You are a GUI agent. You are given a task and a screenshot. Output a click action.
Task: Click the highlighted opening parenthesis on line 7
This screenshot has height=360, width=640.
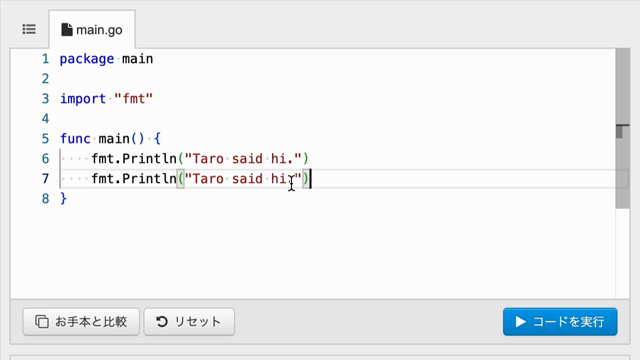coord(180,179)
